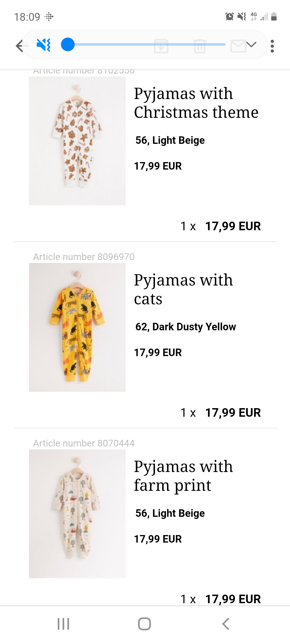
Task: Open the three-dot overflow menu
Action: pyautogui.click(x=272, y=46)
